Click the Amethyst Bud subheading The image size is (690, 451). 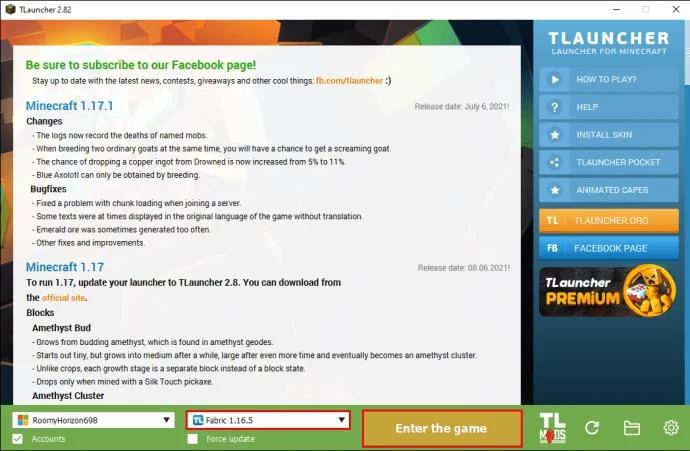click(x=62, y=328)
